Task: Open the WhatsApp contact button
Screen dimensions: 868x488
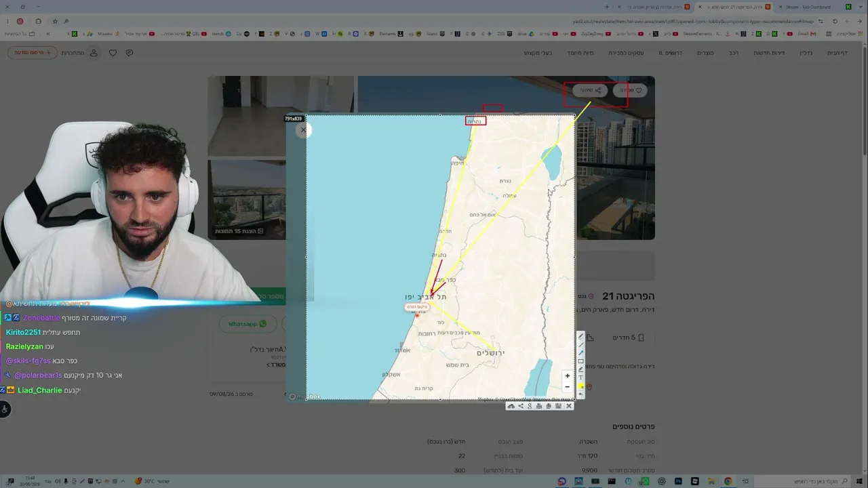Action: click(x=248, y=324)
